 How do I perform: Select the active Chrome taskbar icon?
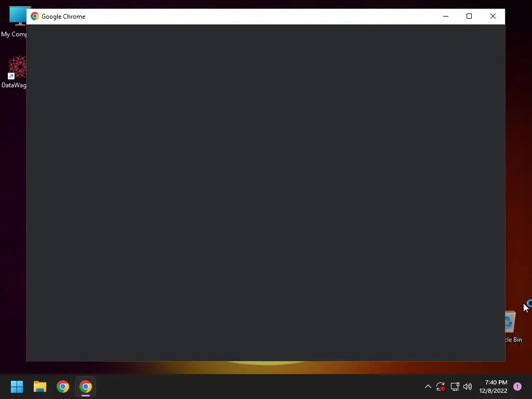(x=86, y=387)
